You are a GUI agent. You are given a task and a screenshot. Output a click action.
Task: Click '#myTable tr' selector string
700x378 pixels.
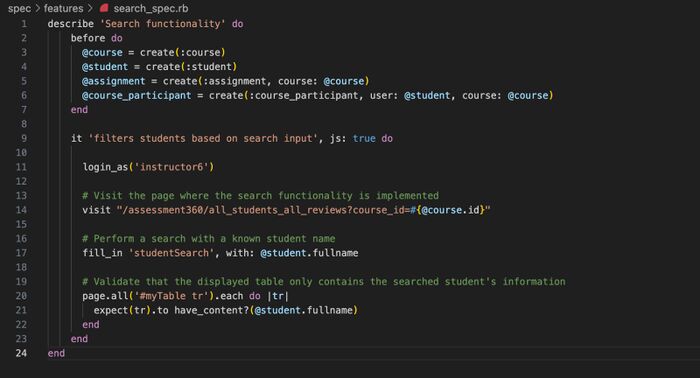tap(171, 296)
